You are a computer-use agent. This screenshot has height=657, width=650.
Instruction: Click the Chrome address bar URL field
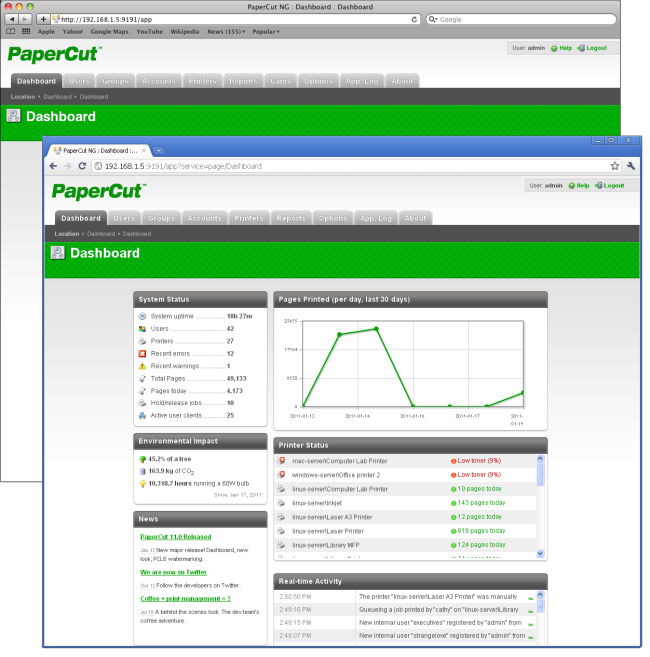(x=350, y=166)
